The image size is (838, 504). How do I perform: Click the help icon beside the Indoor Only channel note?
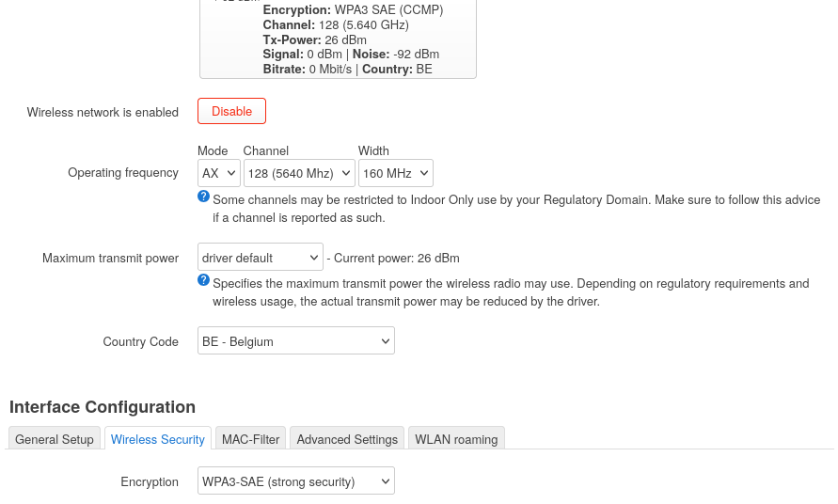(x=203, y=197)
